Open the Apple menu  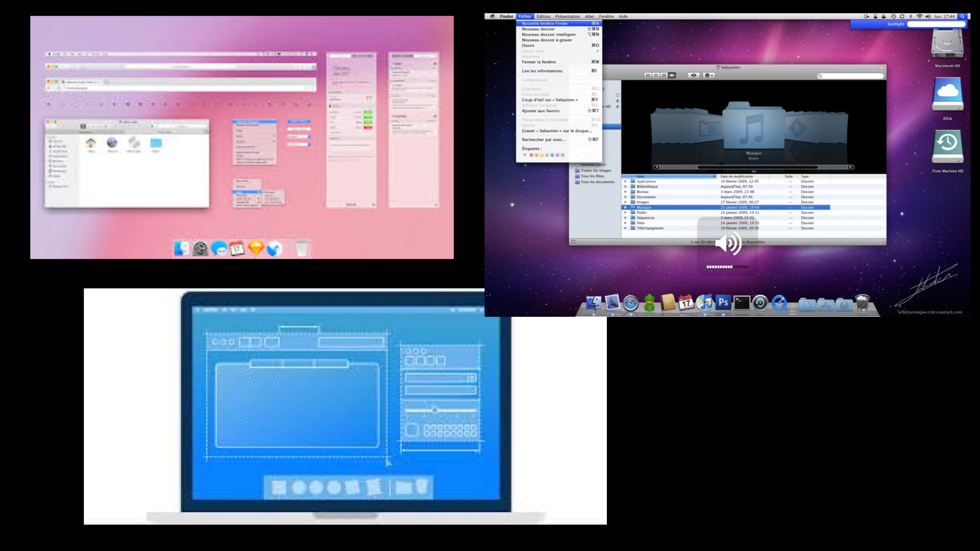tap(493, 16)
